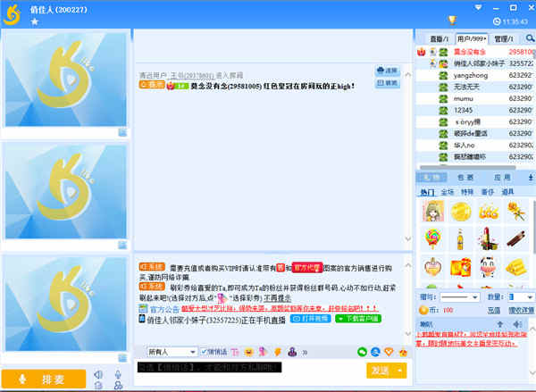536x392 pixels.
Task: Open the title bar menu triangle
Action: click(x=478, y=7)
